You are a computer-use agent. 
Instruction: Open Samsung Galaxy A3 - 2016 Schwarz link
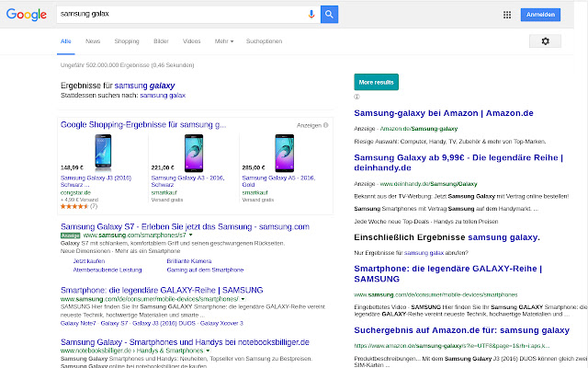click(187, 181)
